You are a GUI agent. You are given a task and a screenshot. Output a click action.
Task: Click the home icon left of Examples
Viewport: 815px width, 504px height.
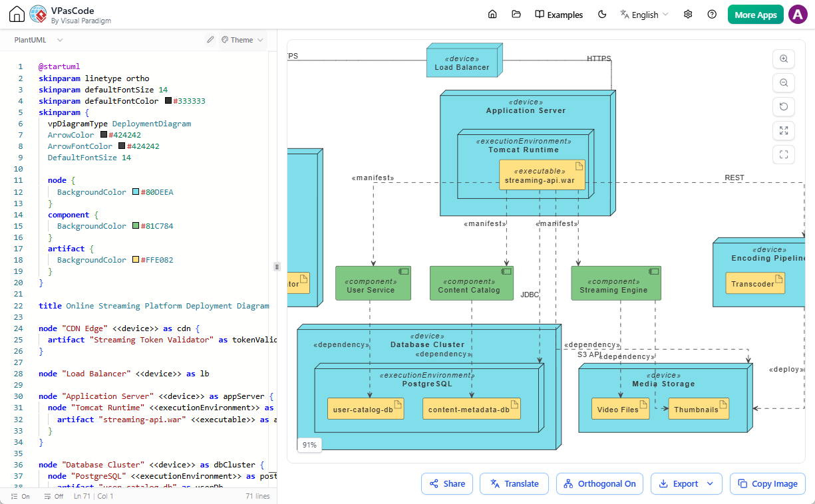(492, 15)
